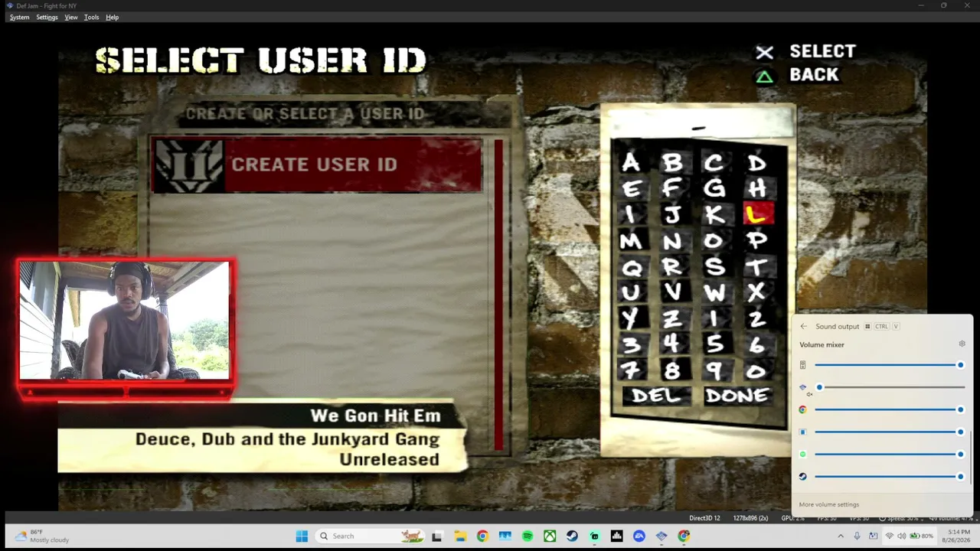Click the volume mixer panel scrollbar

point(971,458)
